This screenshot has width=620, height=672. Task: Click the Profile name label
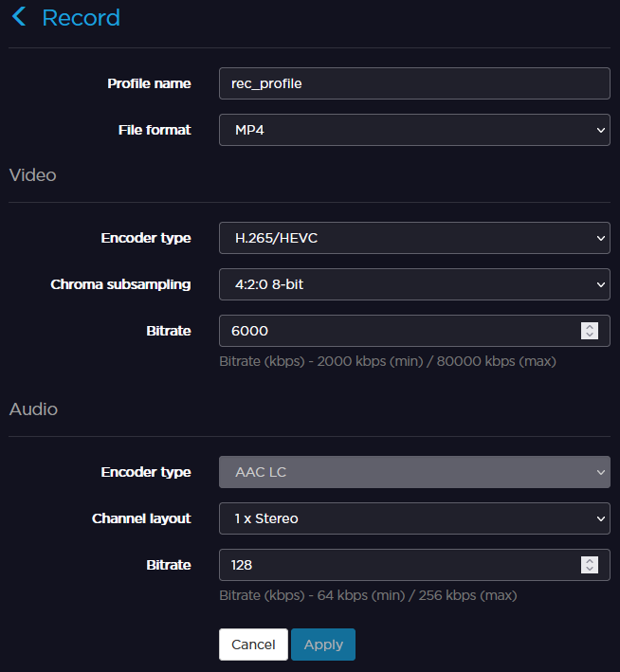[x=149, y=83]
